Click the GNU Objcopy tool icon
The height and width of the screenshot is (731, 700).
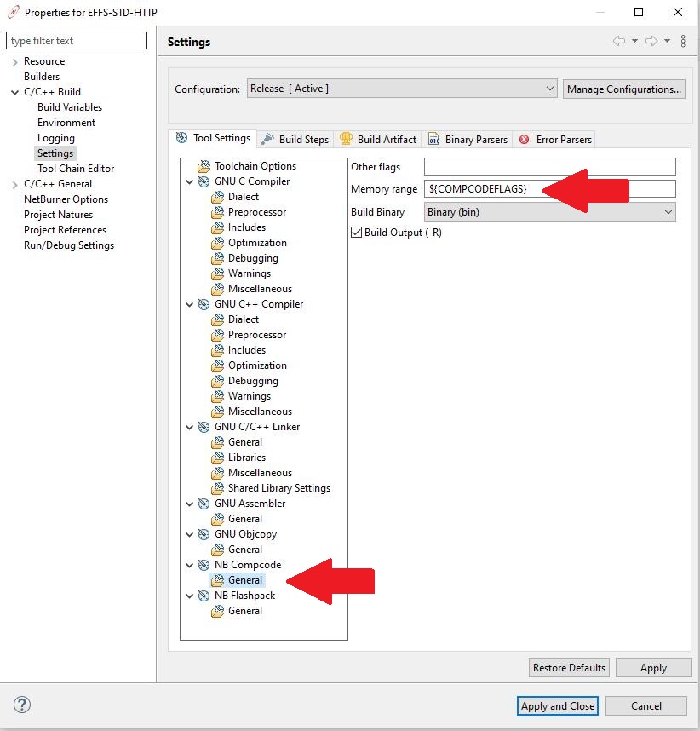tap(204, 534)
